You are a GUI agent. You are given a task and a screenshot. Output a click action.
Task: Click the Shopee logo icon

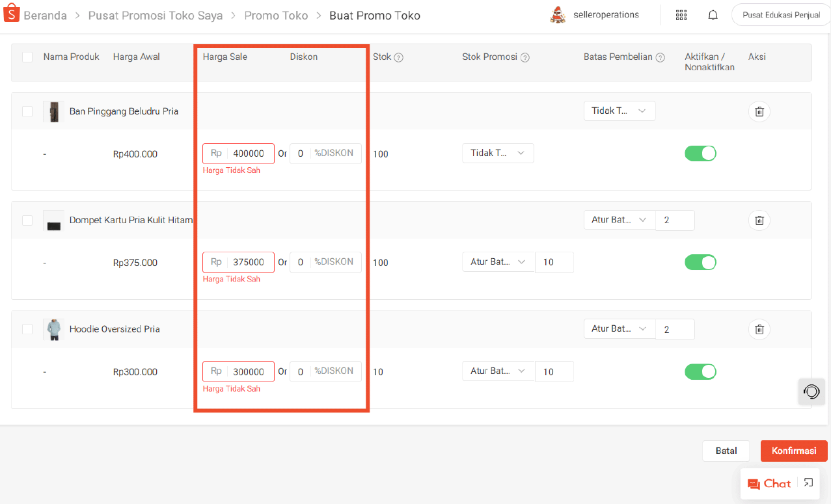pyautogui.click(x=11, y=15)
